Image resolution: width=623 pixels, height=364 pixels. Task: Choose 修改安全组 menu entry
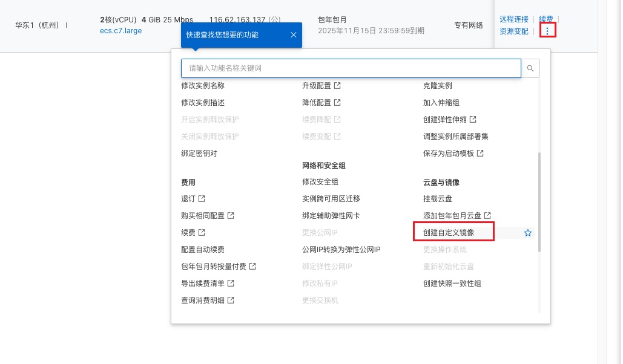320,182
